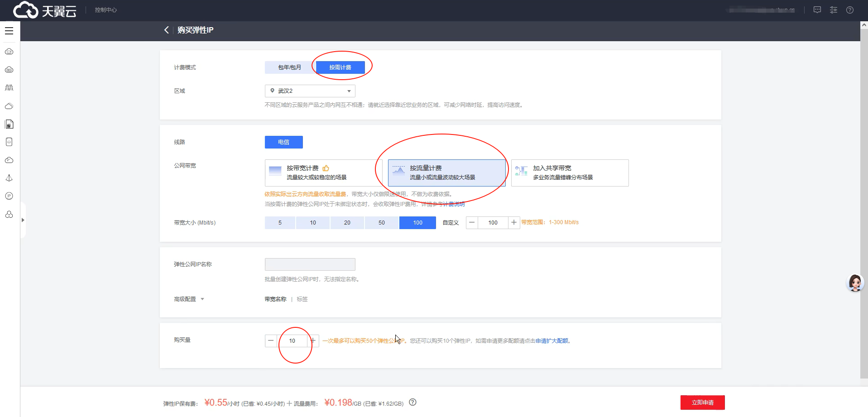Click the 立即申请 submit button
Image resolution: width=868 pixels, height=417 pixels.
click(702, 402)
